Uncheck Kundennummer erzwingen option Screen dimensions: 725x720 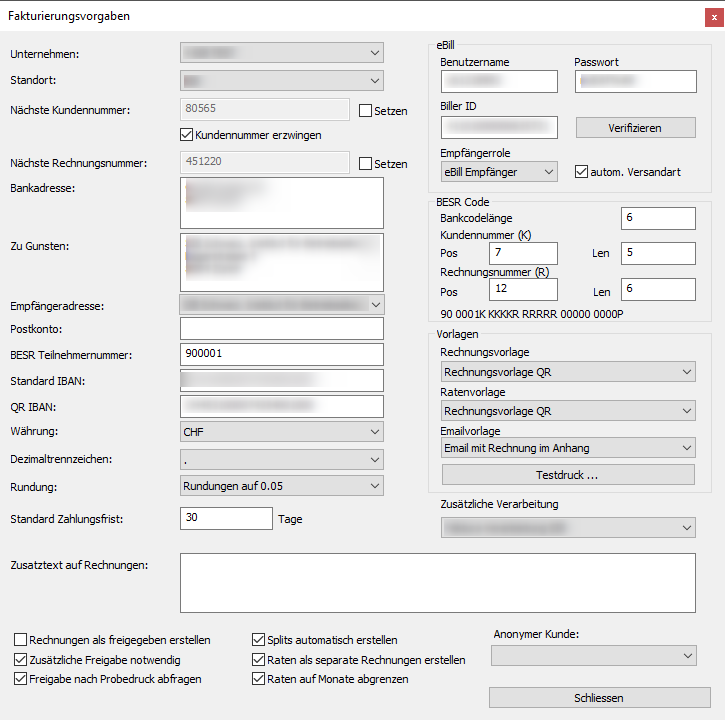tap(186, 134)
